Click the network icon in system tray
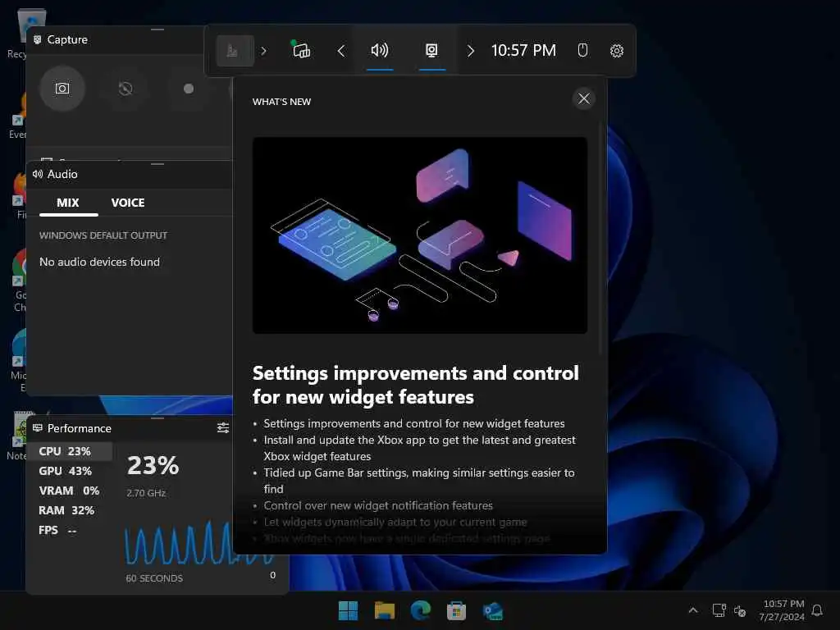Viewport: 840px width, 630px height. tap(719, 610)
